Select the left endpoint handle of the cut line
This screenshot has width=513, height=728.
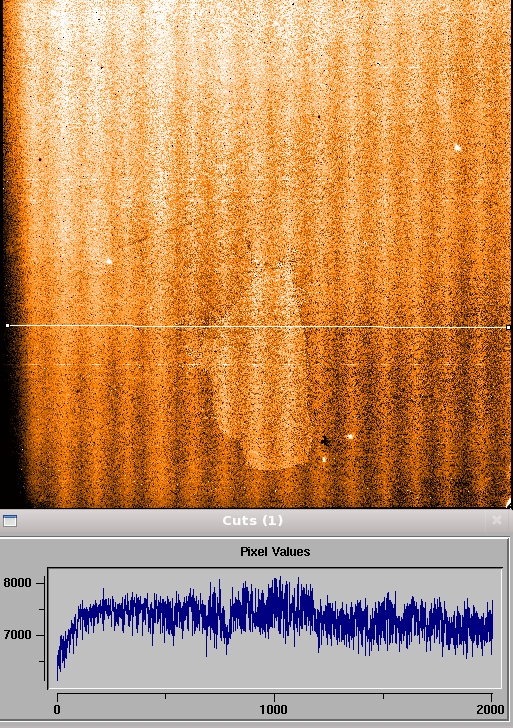[x=7, y=325]
